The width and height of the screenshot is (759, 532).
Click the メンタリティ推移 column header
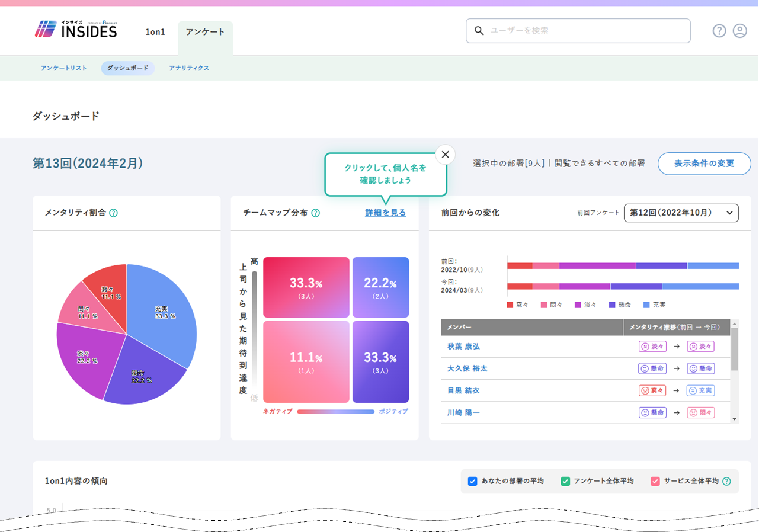point(677,327)
